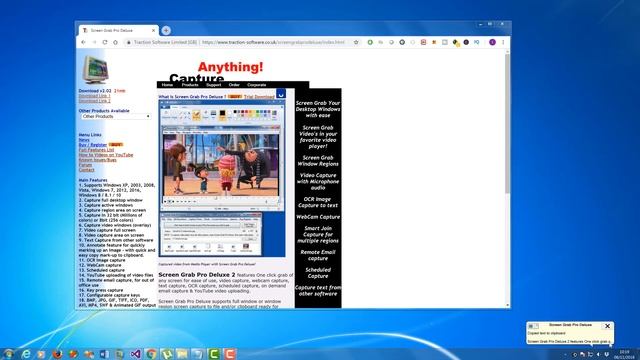Open the purple Chrome profile avatar
Image resolution: width=640 pixels, height=360 pixels.
(492, 42)
